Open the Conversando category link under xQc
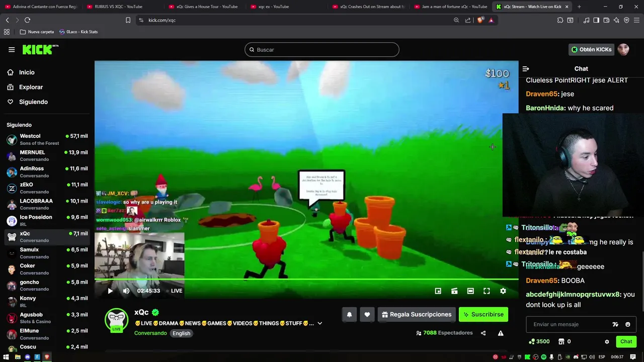Image resolution: width=644 pixels, height=362 pixels. point(150,333)
